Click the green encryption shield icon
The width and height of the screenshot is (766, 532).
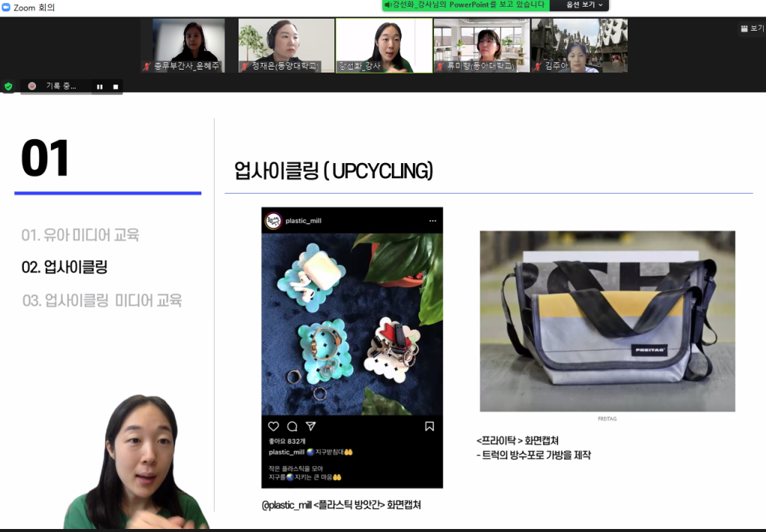pos(8,87)
